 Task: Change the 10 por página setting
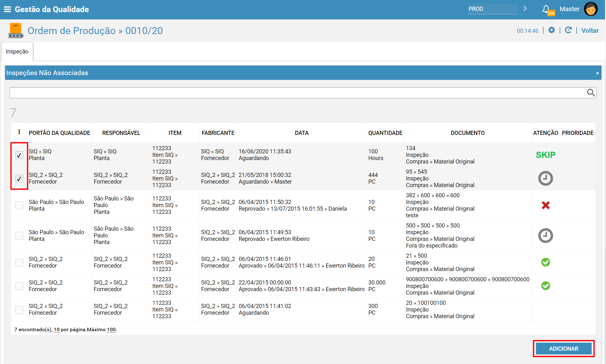pos(57,330)
